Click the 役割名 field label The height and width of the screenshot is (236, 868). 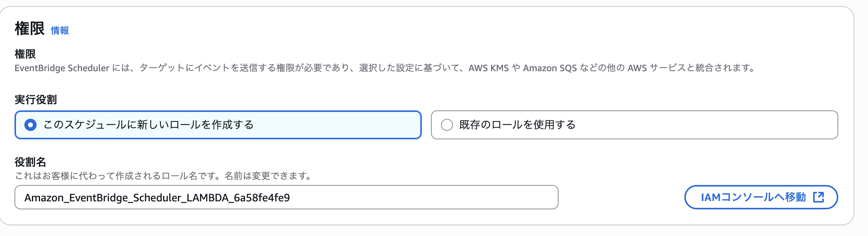click(30, 162)
